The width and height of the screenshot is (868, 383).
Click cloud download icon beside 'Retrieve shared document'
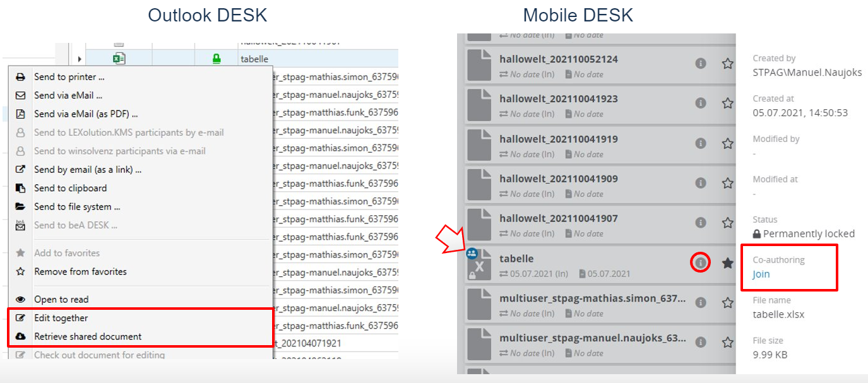pos(20,336)
